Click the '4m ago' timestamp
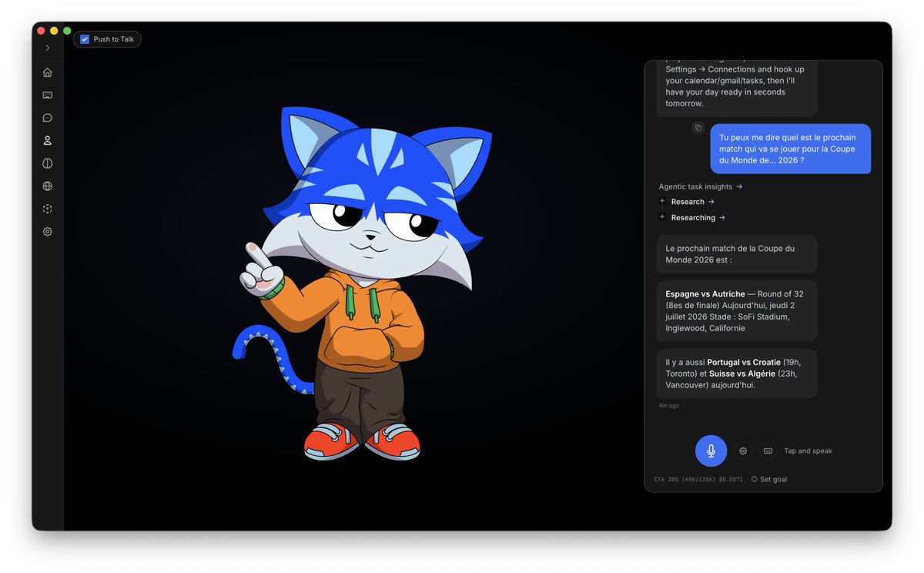This screenshot has height=573, width=924. tap(668, 405)
